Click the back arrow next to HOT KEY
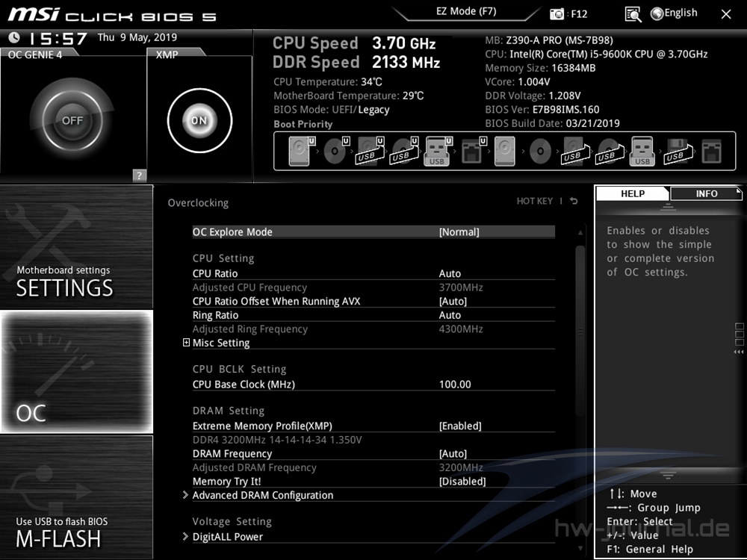The height and width of the screenshot is (560, 747). coord(574,201)
